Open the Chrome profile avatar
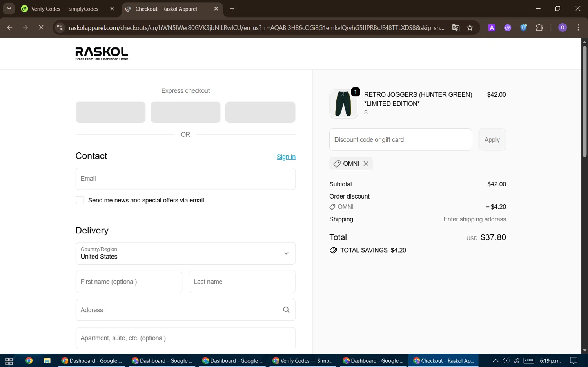 563,27
